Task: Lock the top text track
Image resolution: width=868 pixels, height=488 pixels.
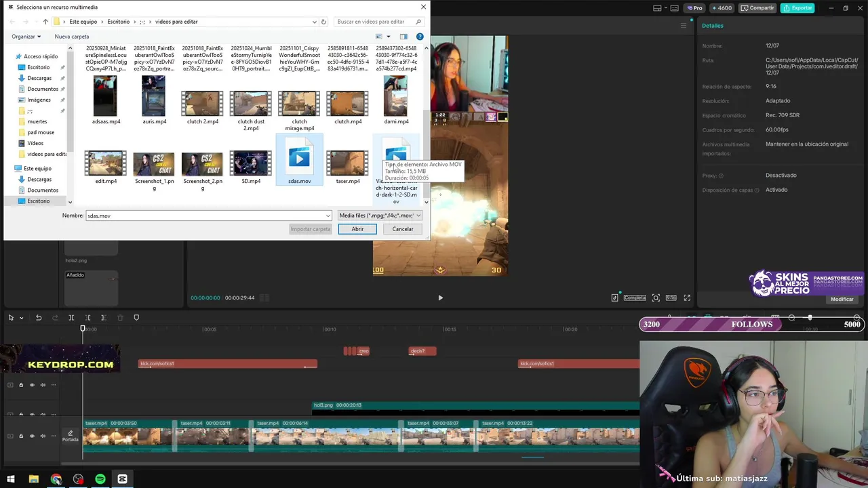Action: (x=21, y=385)
